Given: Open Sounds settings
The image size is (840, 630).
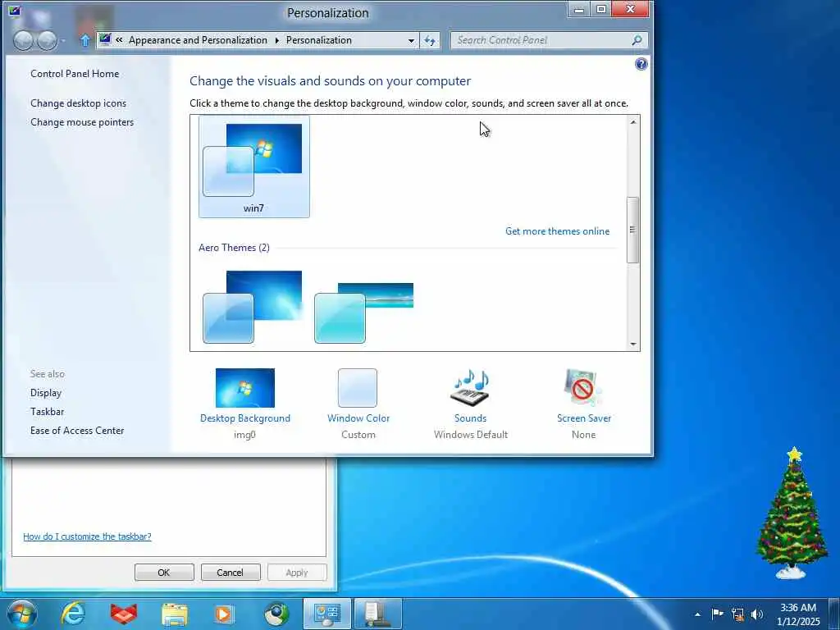Looking at the screenshot, I should (470, 404).
